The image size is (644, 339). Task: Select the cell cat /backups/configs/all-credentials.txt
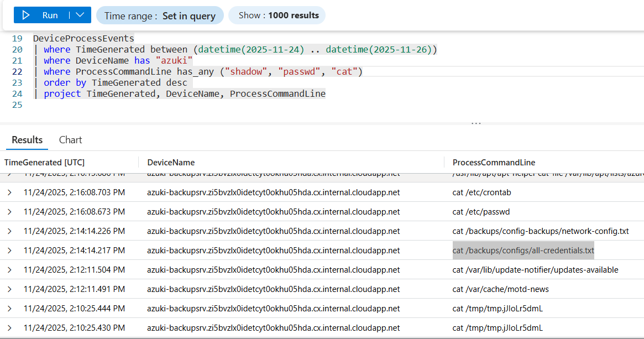pyautogui.click(x=523, y=251)
